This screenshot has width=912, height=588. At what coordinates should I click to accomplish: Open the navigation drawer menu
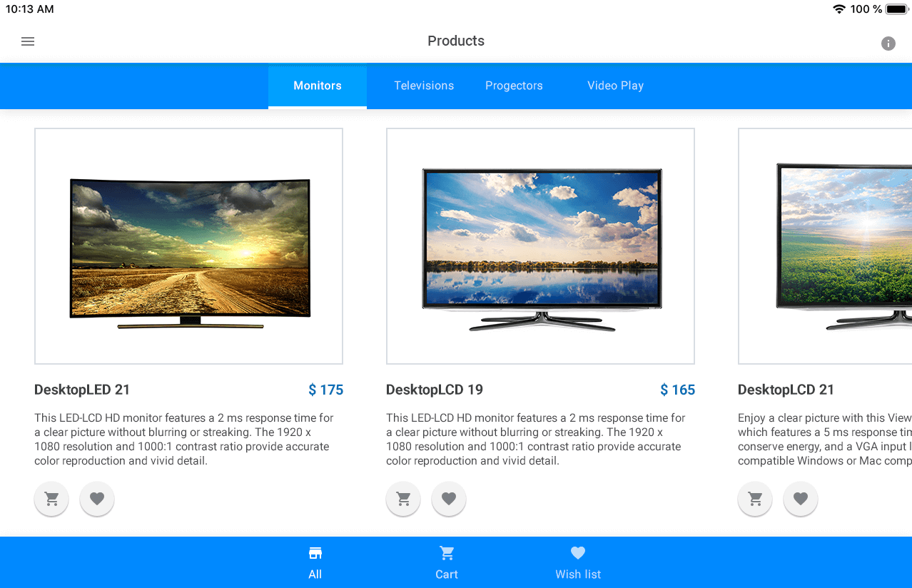pyautogui.click(x=27, y=41)
